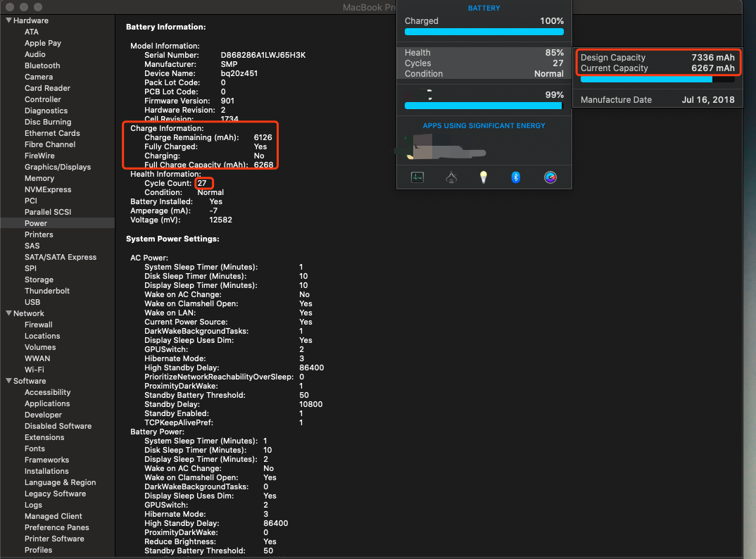Screen dimensions: 756x559
Task: Open Storage information
Action: point(39,279)
